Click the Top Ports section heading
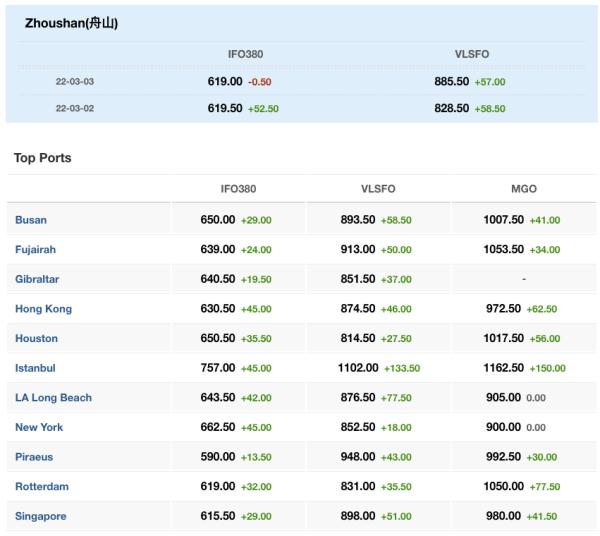Viewport: 600px width, 536px height. [x=43, y=158]
